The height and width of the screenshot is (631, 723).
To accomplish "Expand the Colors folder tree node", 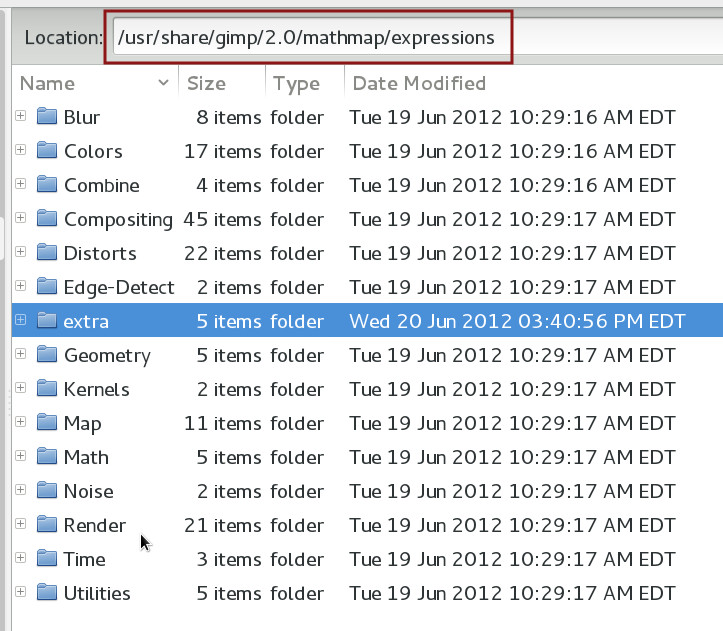I will click(x=20, y=150).
